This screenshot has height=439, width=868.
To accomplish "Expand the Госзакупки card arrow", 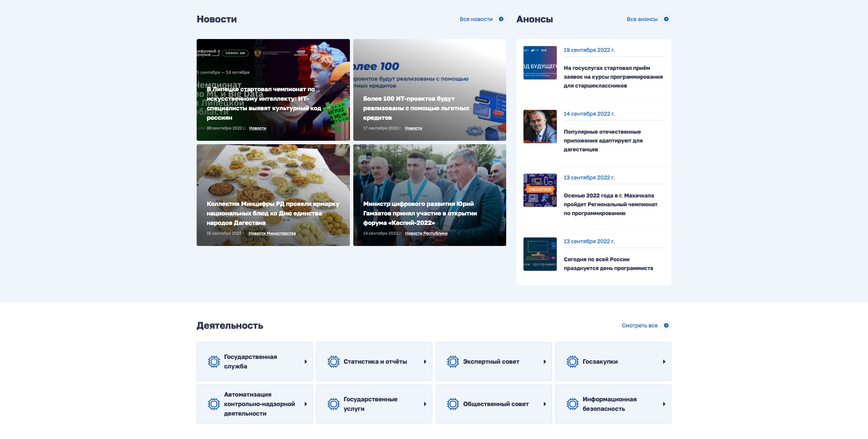I will [x=664, y=362].
